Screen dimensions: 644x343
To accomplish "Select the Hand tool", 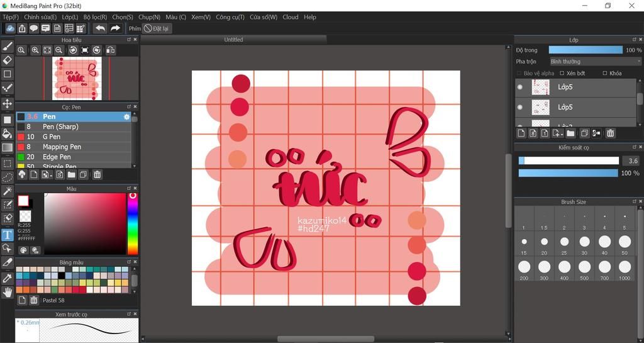I will coord(8,292).
